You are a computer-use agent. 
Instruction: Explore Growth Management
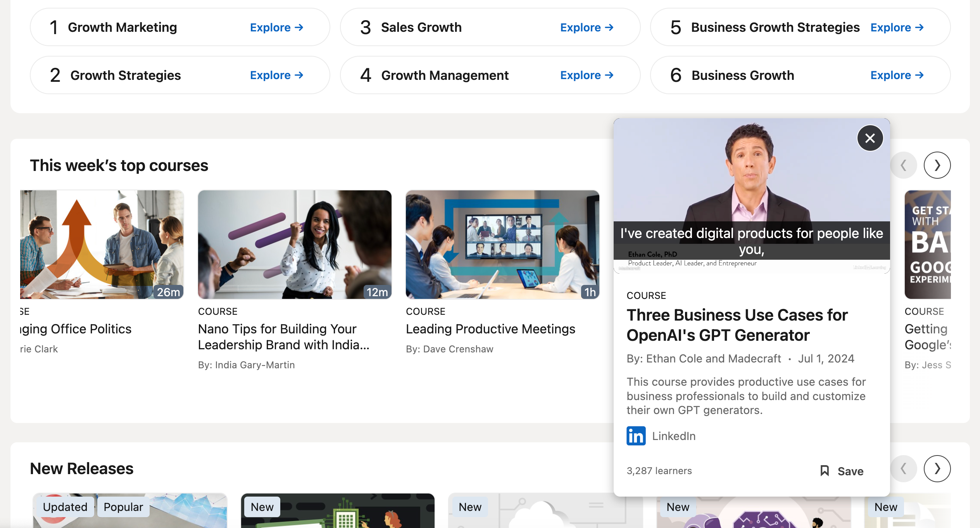pyautogui.click(x=587, y=75)
